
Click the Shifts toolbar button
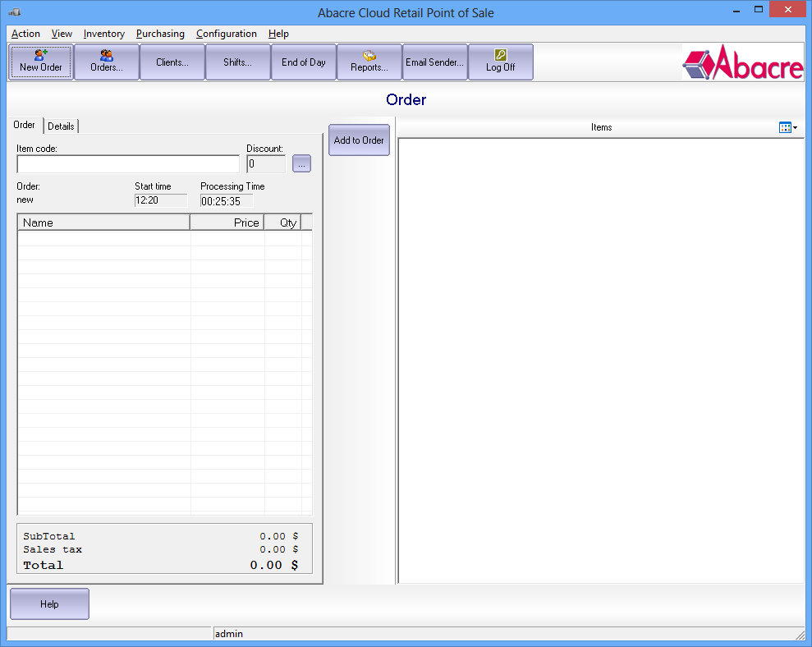pyautogui.click(x=237, y=62)
